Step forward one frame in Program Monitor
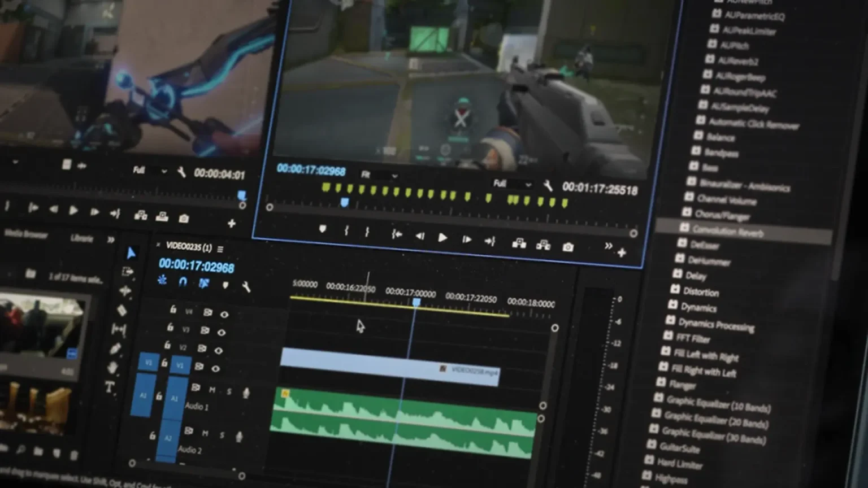 pyautogui.click(x=466, y=239)
